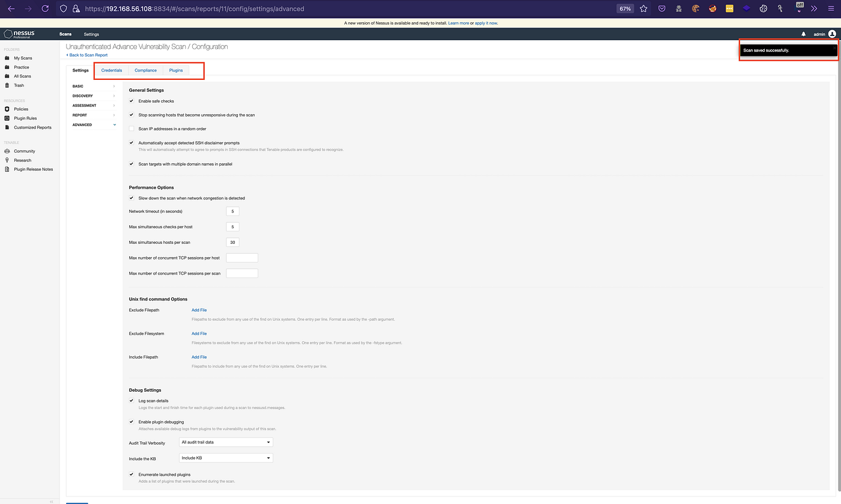Expand the BASIC settings section
Image resolution: width=841 pixels, height=504 pixels.
(x=94, y=87)
